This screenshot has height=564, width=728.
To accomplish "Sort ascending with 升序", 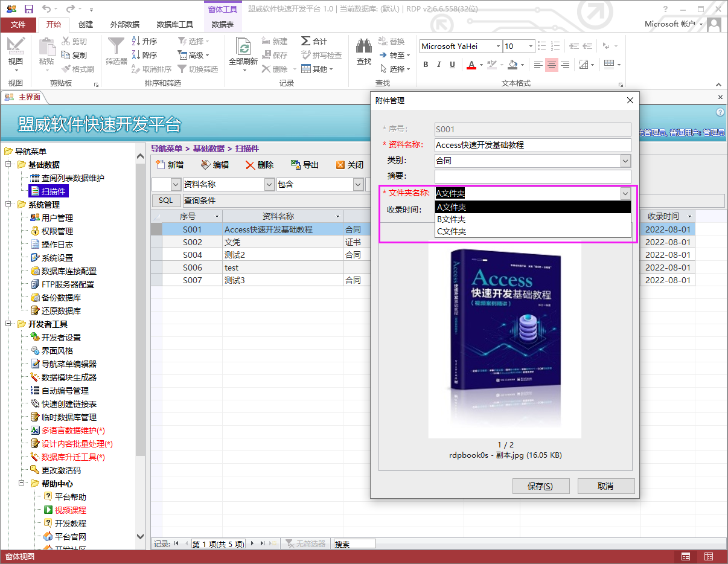I will pos(145,41).
